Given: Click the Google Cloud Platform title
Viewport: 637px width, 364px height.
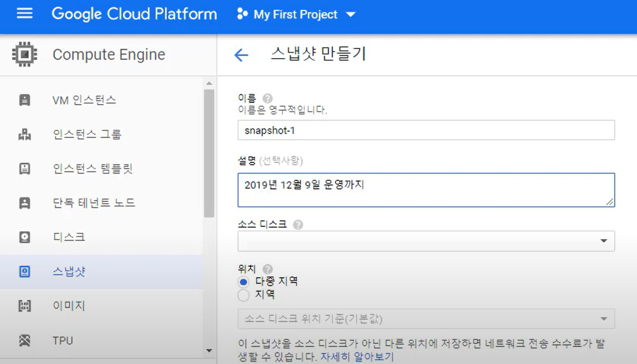Looking at the screenshot, I should pyautogui.click(x=134, y=14).
